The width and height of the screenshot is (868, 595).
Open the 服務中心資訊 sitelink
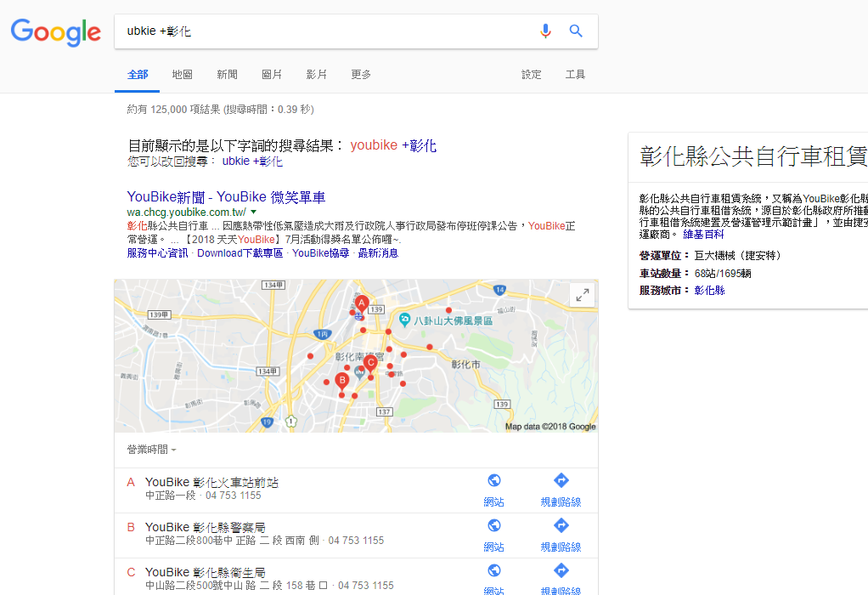(157, 253)
